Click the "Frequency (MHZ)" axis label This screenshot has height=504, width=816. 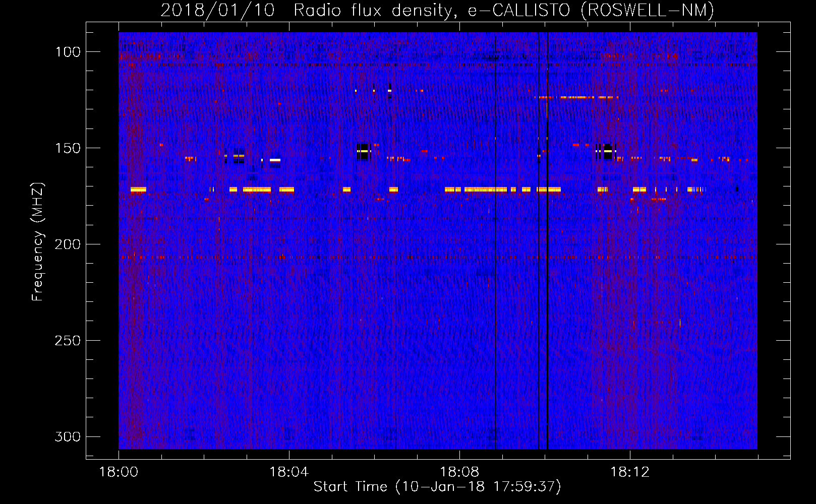38,241
